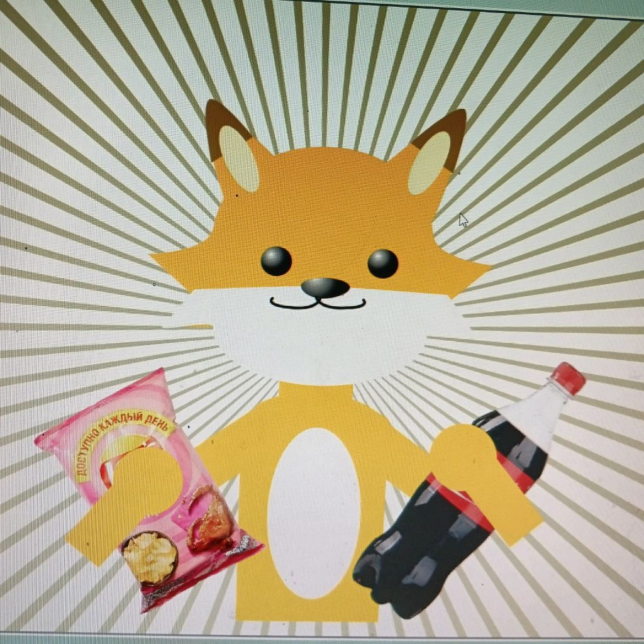The width and height of the screenshot is (644, 644).
Task: Click the red bottle cap
Action: (569, 377)
